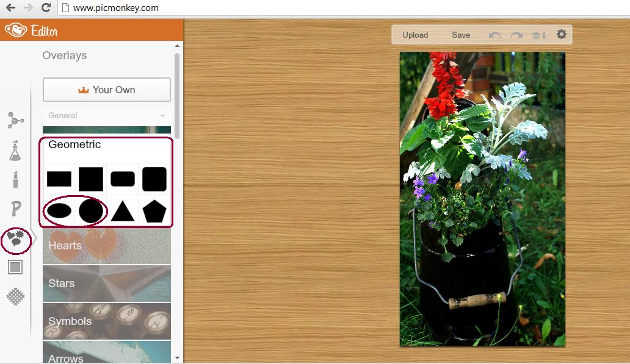
Task: Open the Overlays icon with heart and speech bubble
Action: point(16,239)
